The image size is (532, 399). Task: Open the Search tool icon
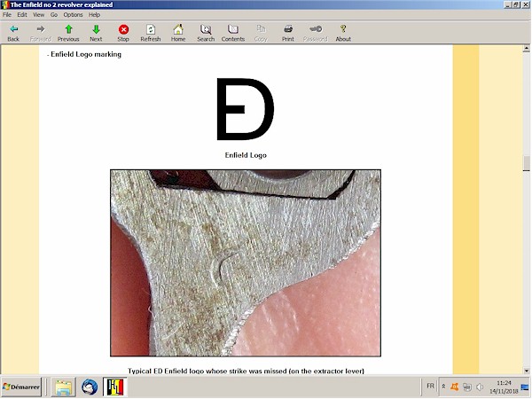click(206, 29)
